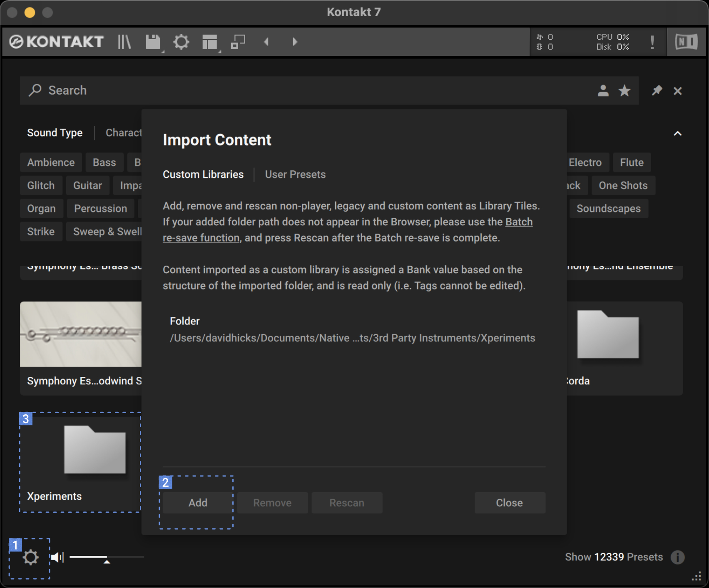The image size is (709, 588).
Task: Select the Xperiments folder path entry
Action: click(x=352, y=338)
